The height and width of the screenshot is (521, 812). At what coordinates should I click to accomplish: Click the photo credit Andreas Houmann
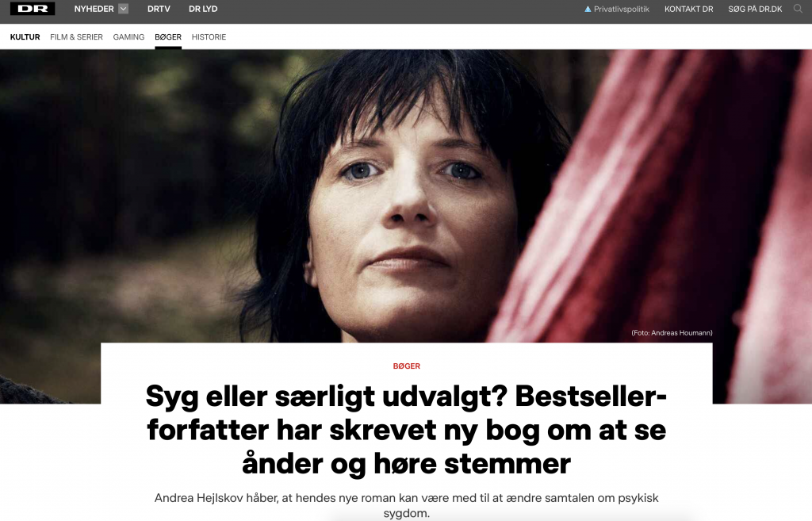(x=672, y=332)
